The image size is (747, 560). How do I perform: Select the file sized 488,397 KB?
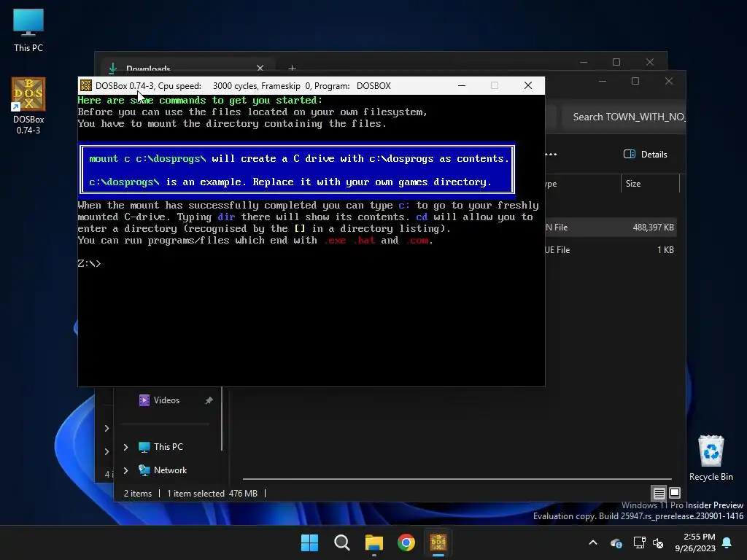tap(611, 227)
